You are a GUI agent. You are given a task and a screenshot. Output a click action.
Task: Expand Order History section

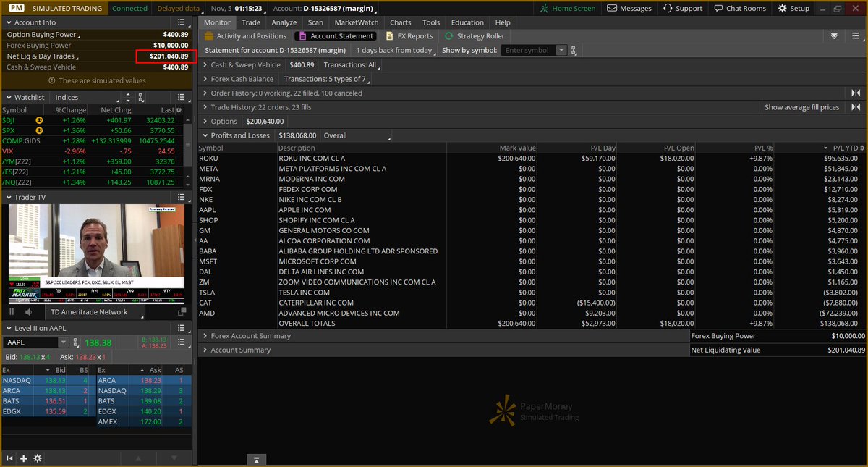[205, 93]
